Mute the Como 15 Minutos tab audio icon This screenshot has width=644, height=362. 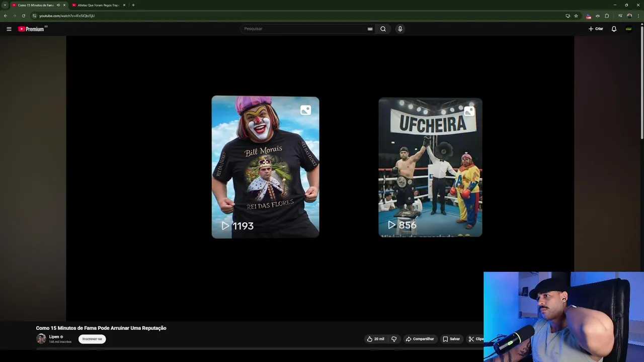[x=58, y=5]
